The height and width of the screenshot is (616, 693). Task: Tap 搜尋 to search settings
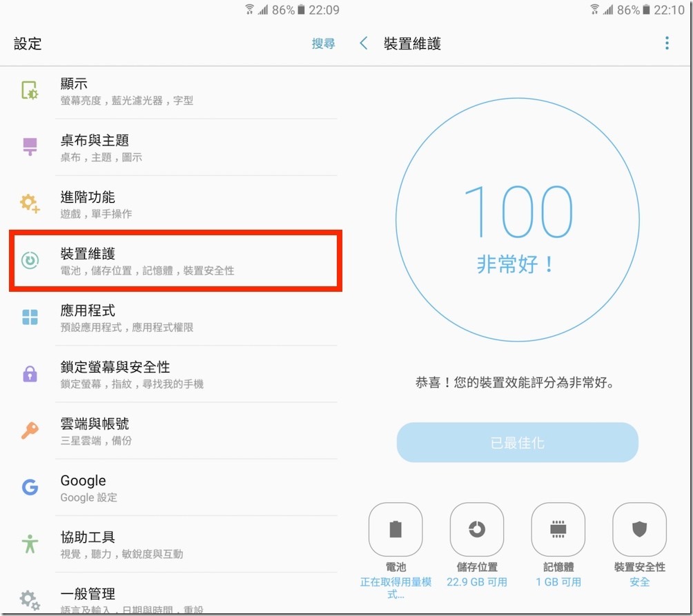(x=323, y=43)
